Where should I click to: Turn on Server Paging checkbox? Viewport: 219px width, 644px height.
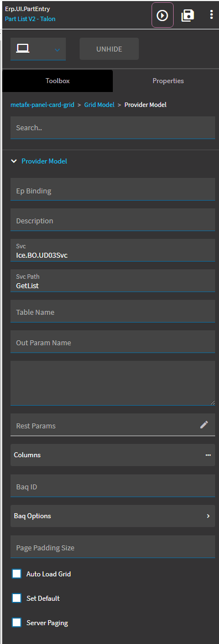pyautogui.click(x=17, y=622)
